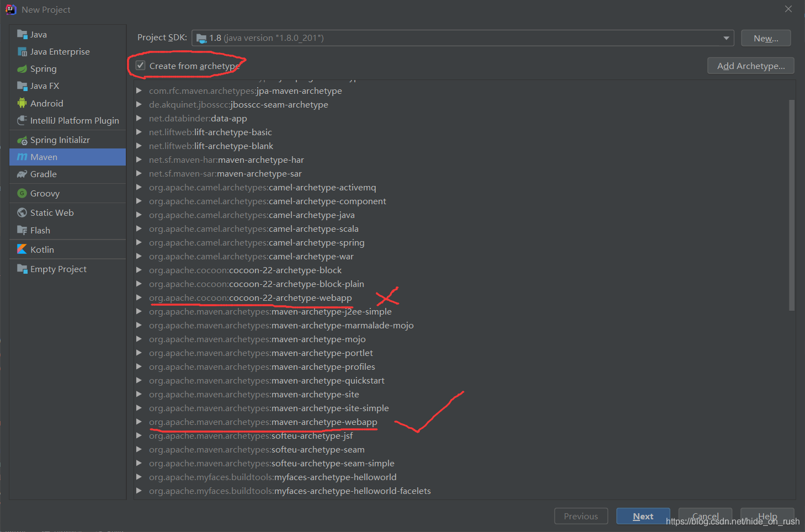Select softeu-archetype-seam-simple archetype

pos(271,463)
